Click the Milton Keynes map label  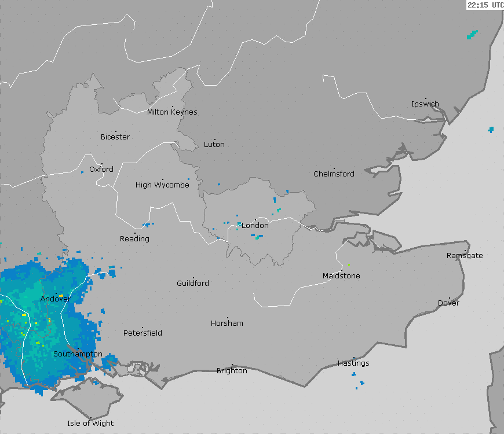(172, 112)
